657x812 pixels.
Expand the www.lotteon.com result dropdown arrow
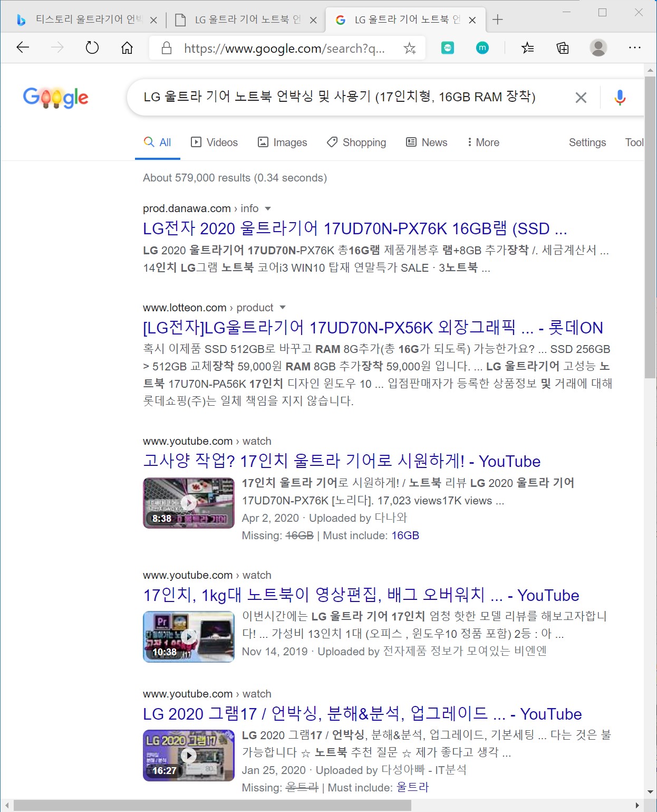coord(283,308)
